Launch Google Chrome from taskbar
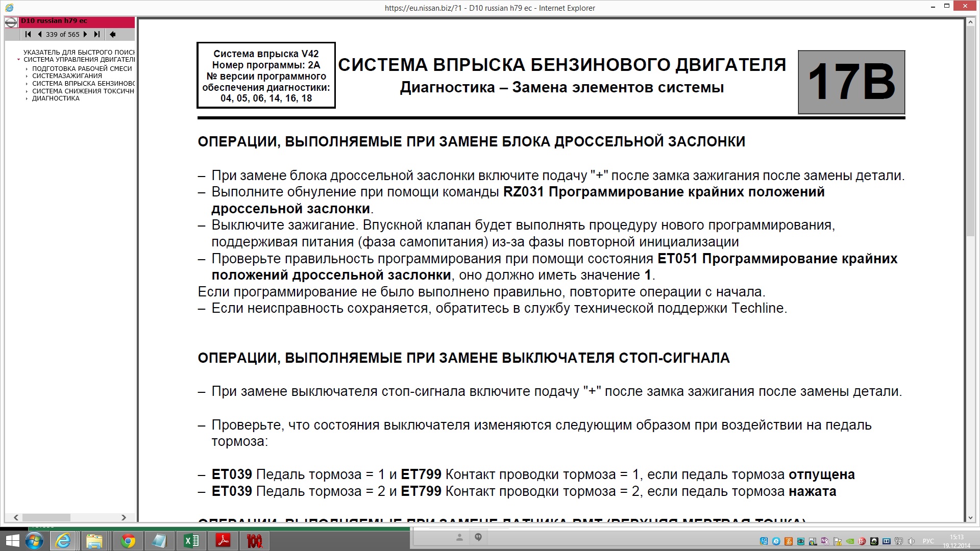This screenshot has height=551, width=980. [x=128, y=541]
